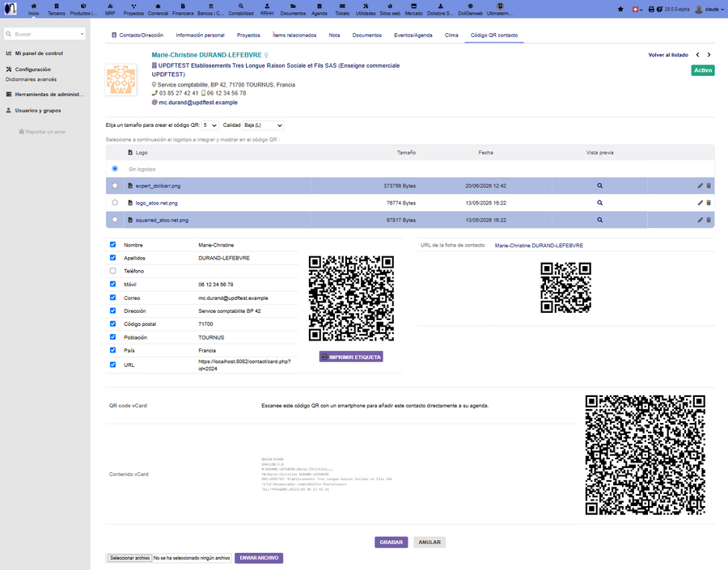Preview logo_atoo.net.png with magnifier icon

click(600, 203)
